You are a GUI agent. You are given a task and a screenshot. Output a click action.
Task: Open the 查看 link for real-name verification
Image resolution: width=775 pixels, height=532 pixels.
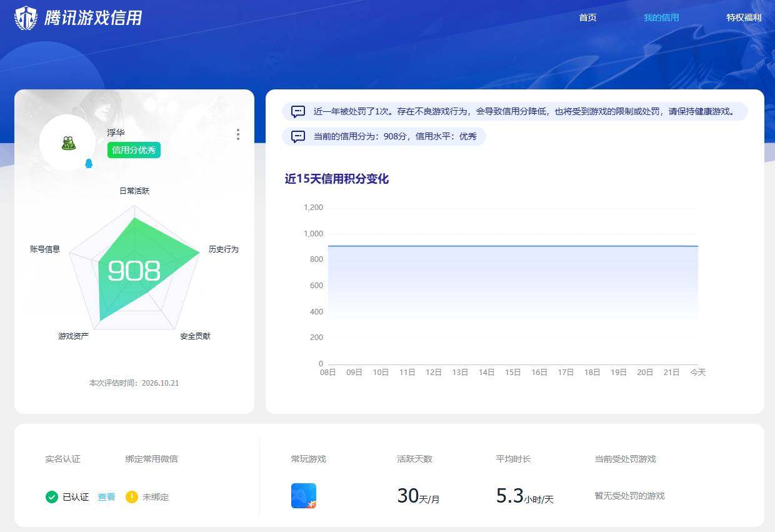coord(106,497)
